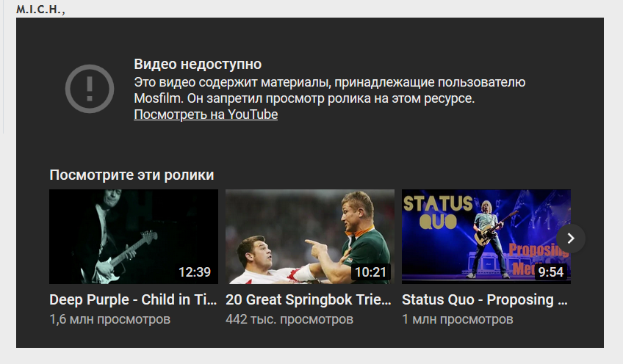The image size is (623, 364).
Task: Open the Status Quo concert thumbnail
Action: (486, 236)
